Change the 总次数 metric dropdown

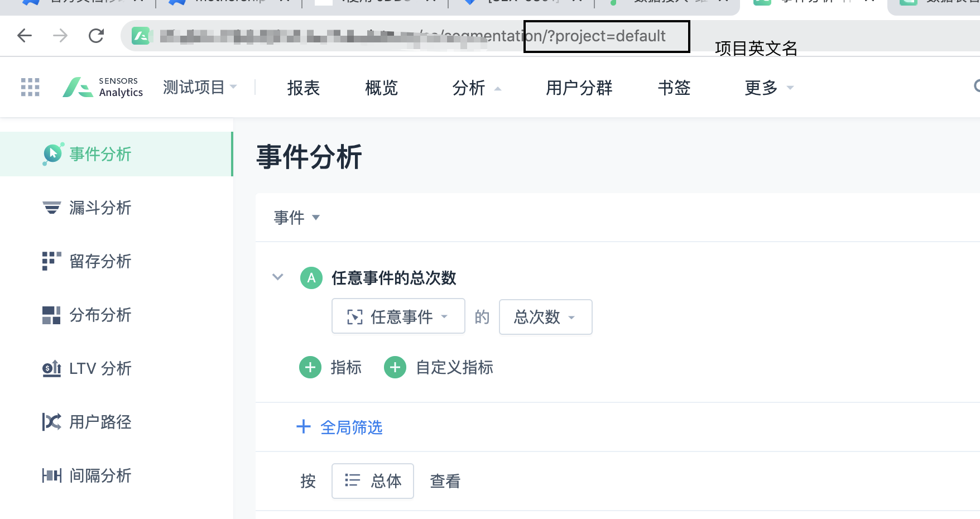(545, 317)
